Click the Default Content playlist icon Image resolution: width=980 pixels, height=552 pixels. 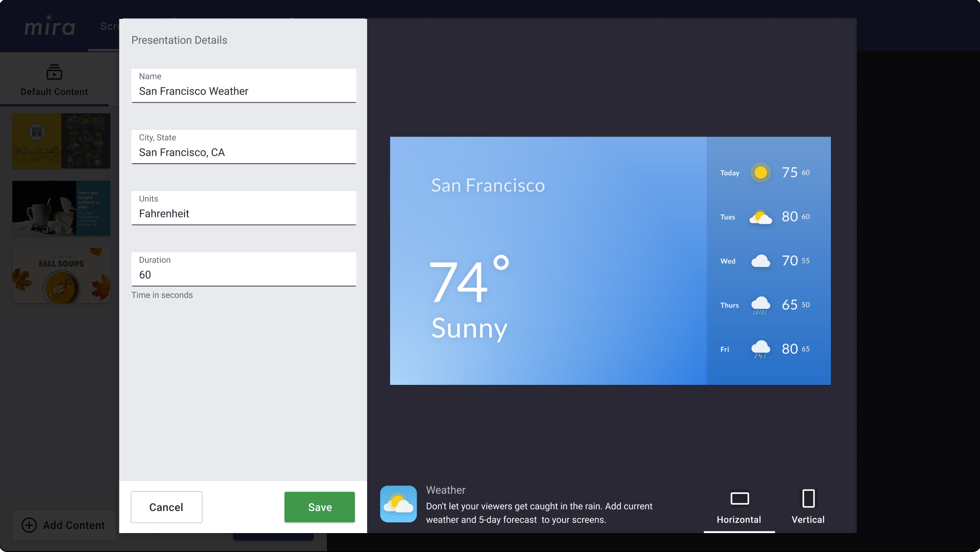[54, 72]
